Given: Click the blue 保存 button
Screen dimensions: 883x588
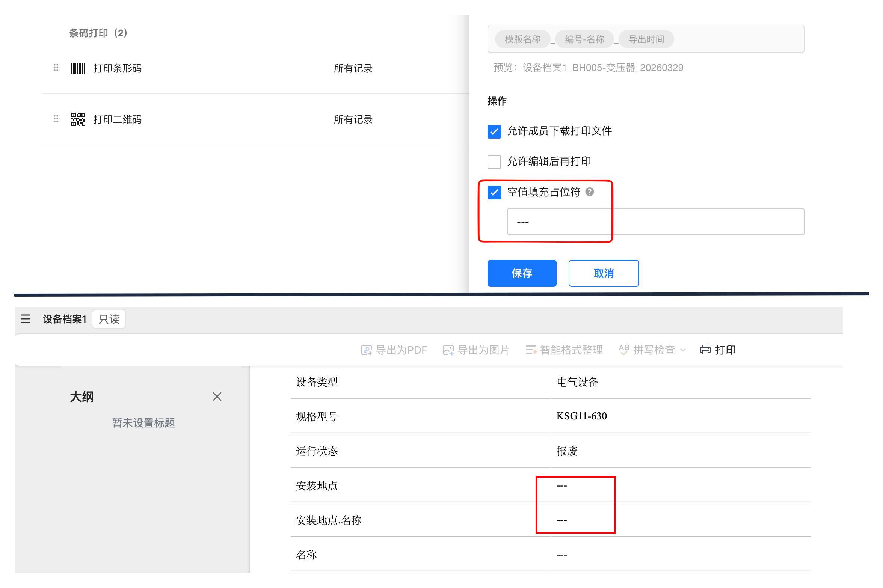Looking at the screenshot, I should (x=522, y=273).
